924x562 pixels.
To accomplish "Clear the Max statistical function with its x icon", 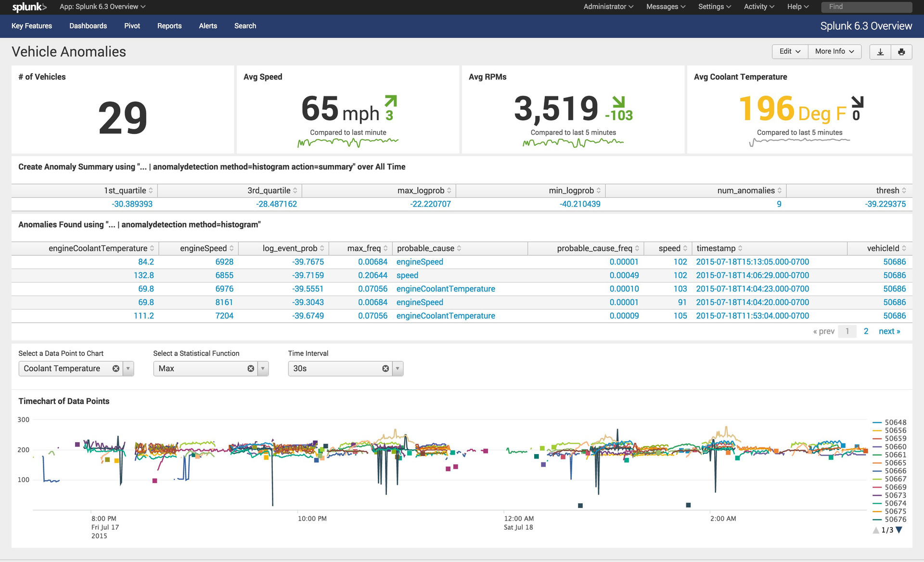I will [250, 368].
